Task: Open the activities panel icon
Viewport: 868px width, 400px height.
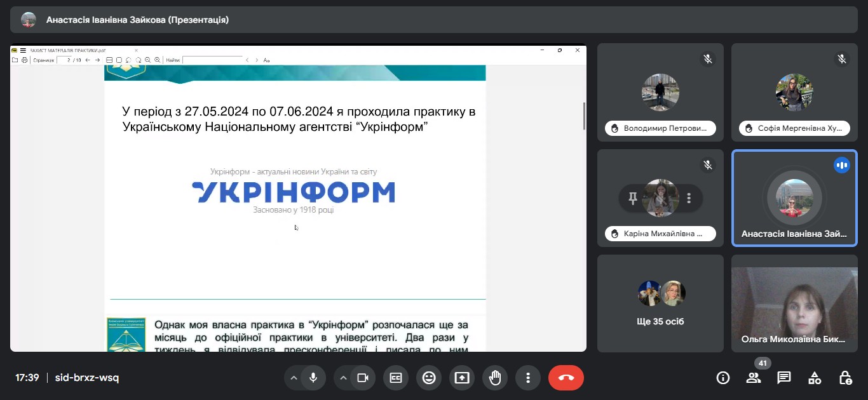Action: coord(814,378)
